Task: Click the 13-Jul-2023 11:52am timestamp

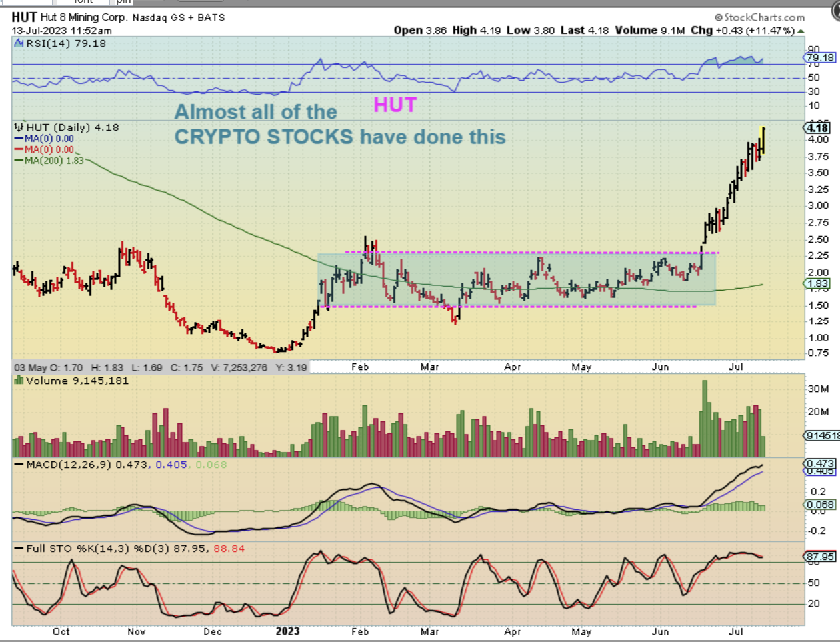Action: [x=62, y=30]
